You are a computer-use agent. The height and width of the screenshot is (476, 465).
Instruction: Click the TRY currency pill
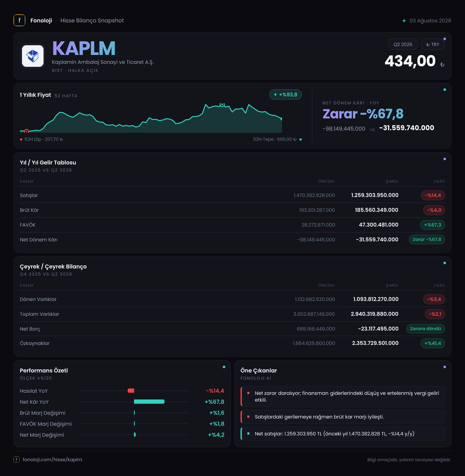click(x=432, y=44)
